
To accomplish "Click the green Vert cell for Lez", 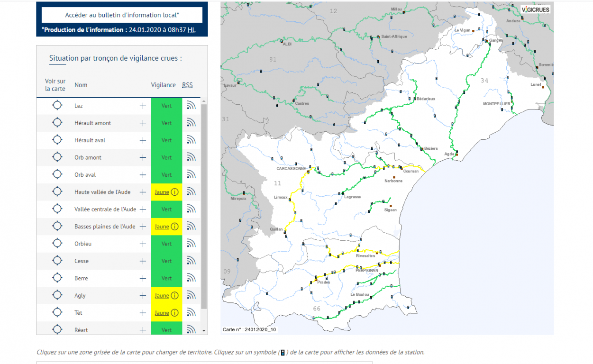I will 166,106.
